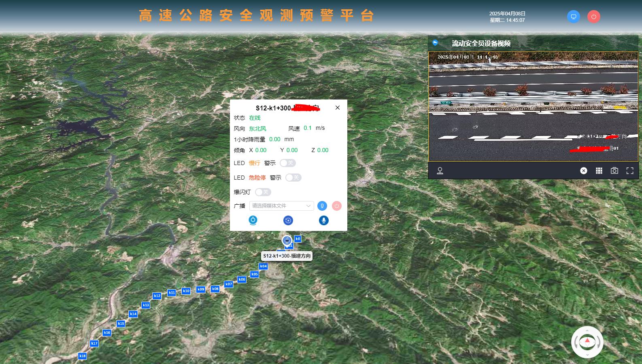
Task: Take a snapshot with the camera icon
Action: coord(614,171)
